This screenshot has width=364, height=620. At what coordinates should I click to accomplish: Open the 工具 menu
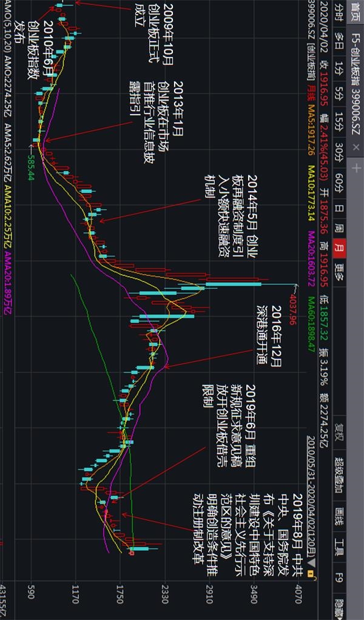[x=339, y=548]
